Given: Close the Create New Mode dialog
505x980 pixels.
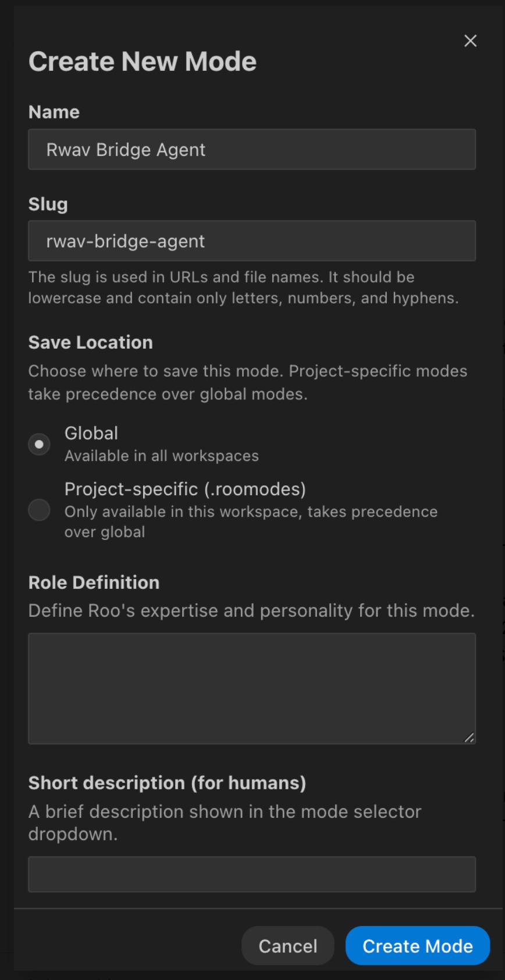Looking at the screenshot, I should (x=470, y=41).
